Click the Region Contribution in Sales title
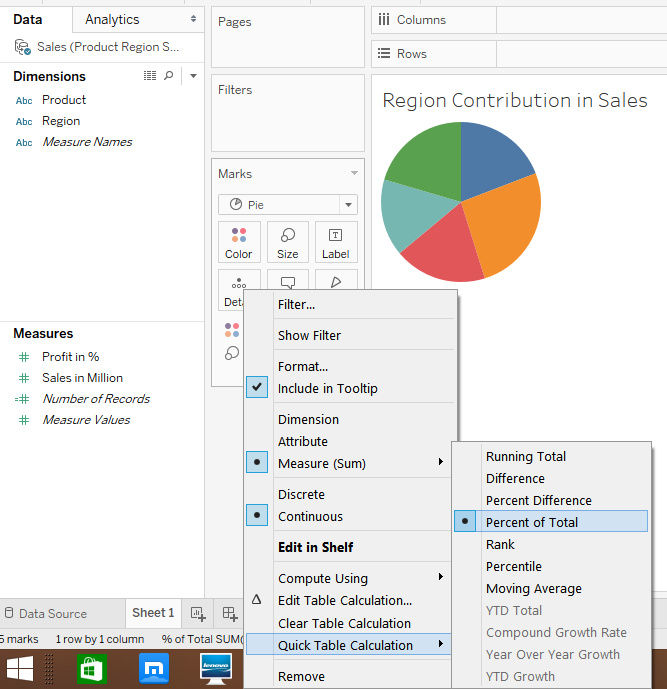Screen dimensions: 667x689 click(515, 100)
